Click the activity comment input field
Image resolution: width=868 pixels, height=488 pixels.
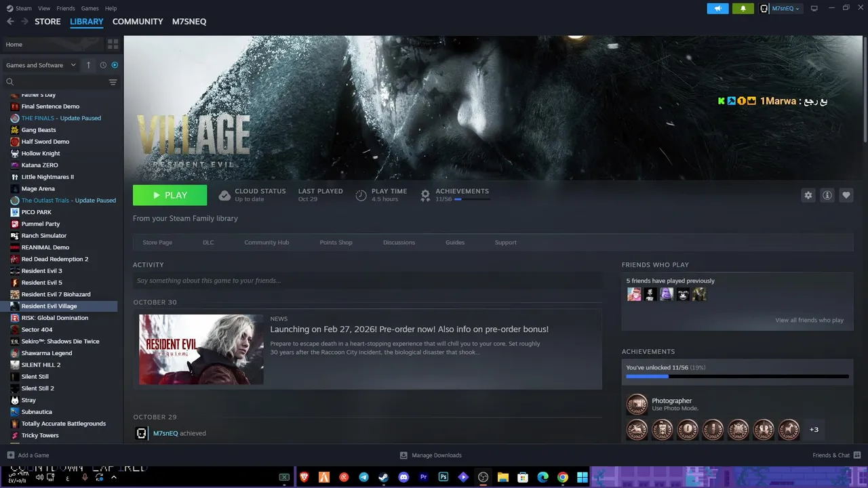click(368, 281)
